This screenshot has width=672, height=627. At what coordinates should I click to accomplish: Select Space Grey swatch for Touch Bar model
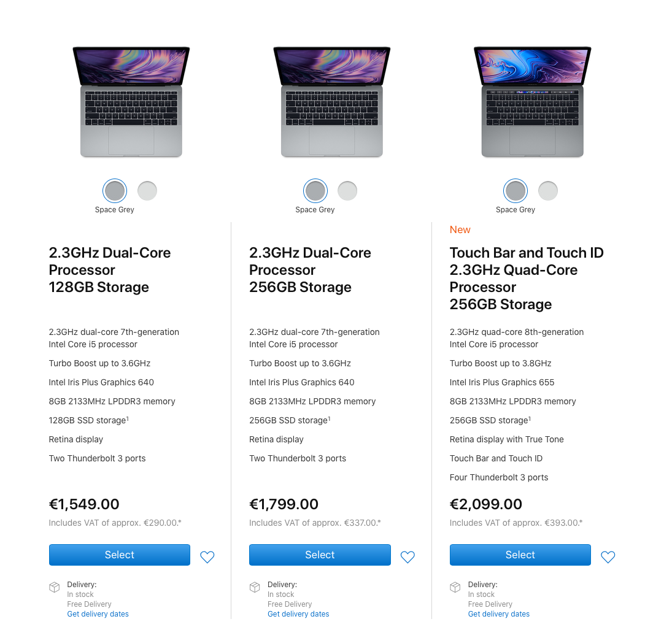516,191
